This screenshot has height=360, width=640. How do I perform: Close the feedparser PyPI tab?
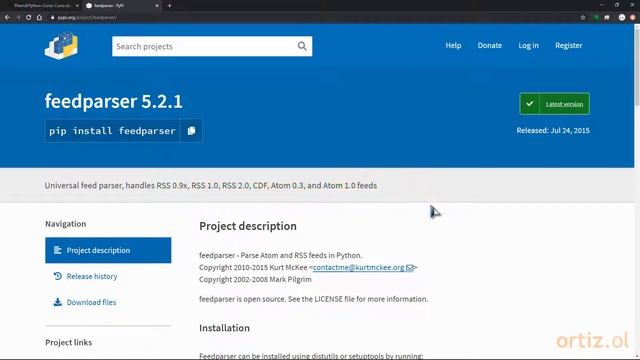click(157, 6)
